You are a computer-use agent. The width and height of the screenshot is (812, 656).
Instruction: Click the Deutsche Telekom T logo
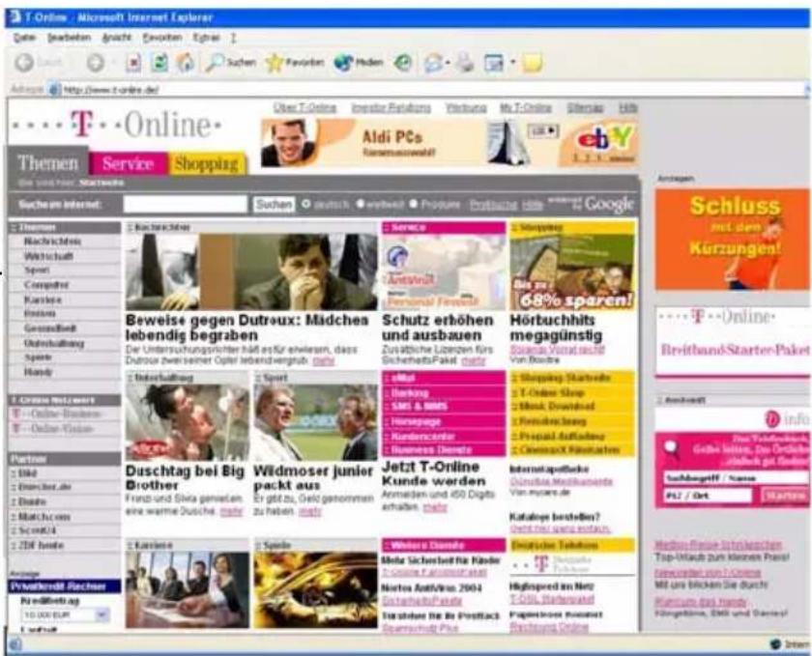540,564
